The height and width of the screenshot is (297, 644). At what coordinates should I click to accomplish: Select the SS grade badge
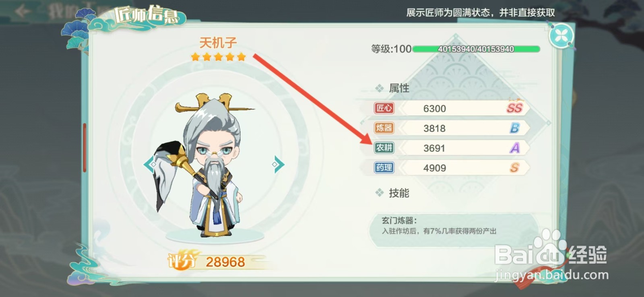[x=514, y=107]
